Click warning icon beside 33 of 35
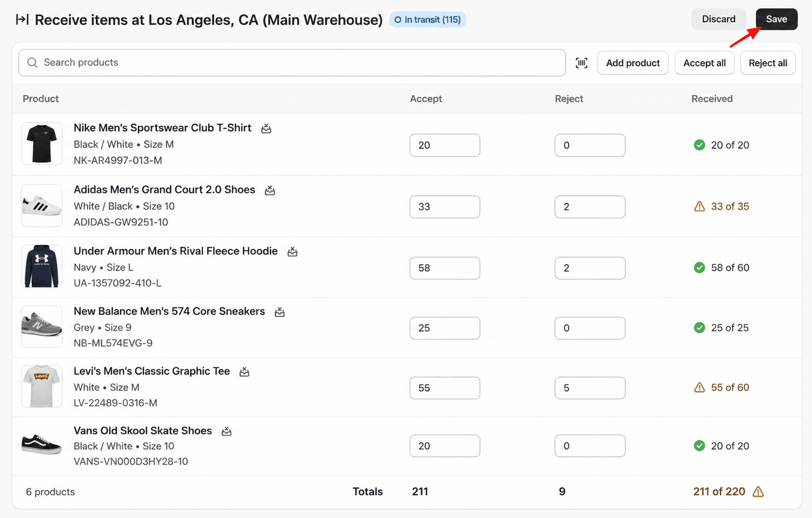 [699, 206]
